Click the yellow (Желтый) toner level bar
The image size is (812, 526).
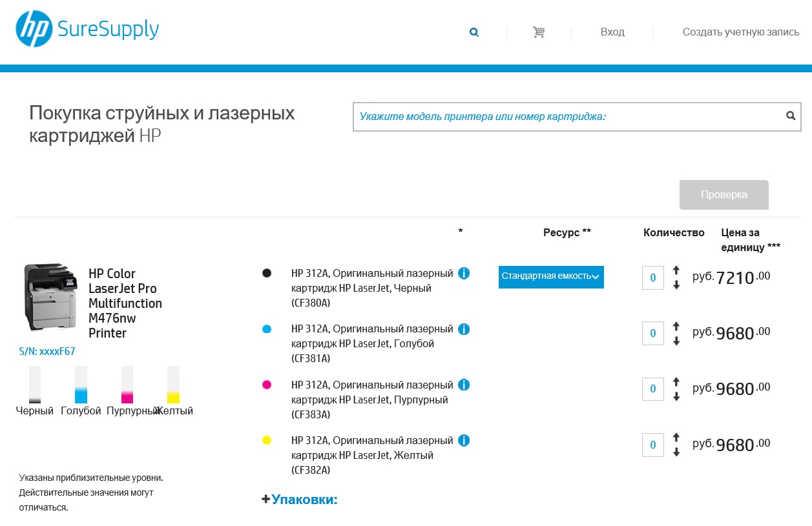(173, 385)
